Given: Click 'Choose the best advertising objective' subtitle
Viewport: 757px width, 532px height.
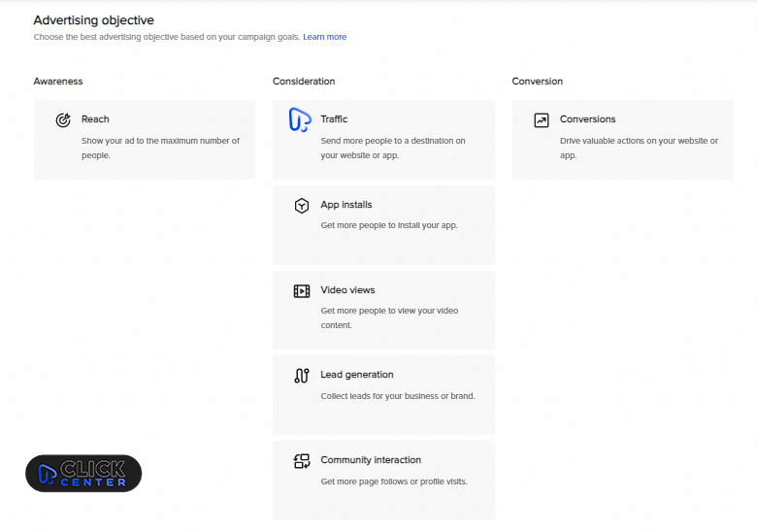Looking at the screenshot, I should tap(167, 37).
